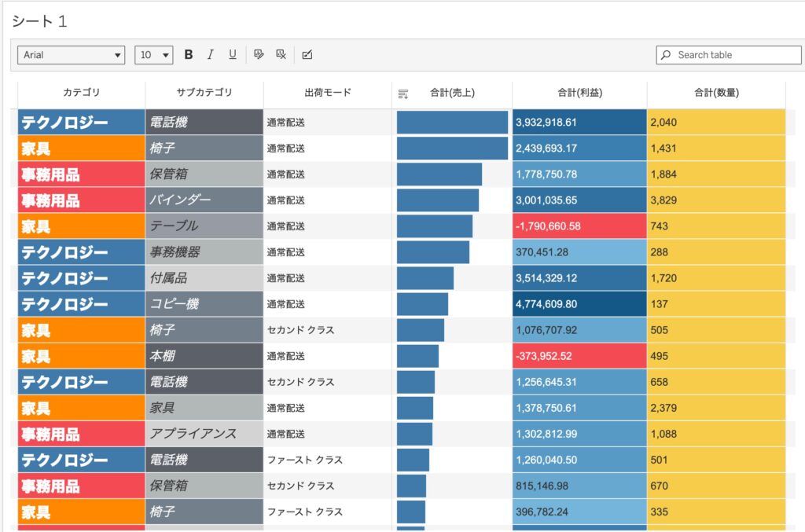
Task: Click the checkbox edit icon in toolbar
Action: pos(307,55)
